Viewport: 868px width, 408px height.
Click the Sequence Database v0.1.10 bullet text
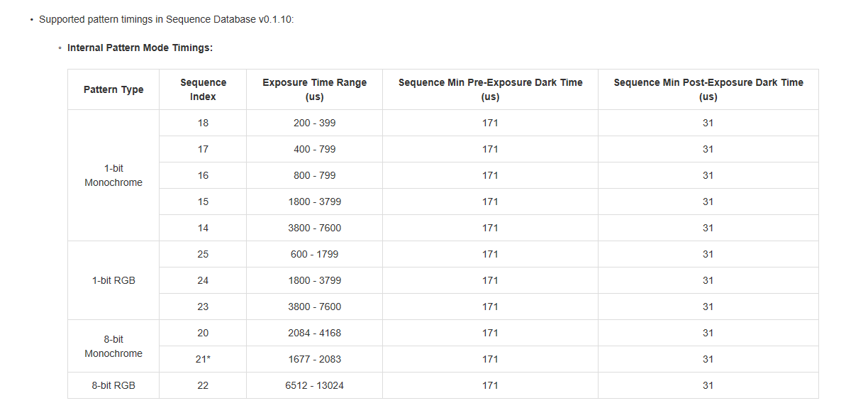pos(166,19)
